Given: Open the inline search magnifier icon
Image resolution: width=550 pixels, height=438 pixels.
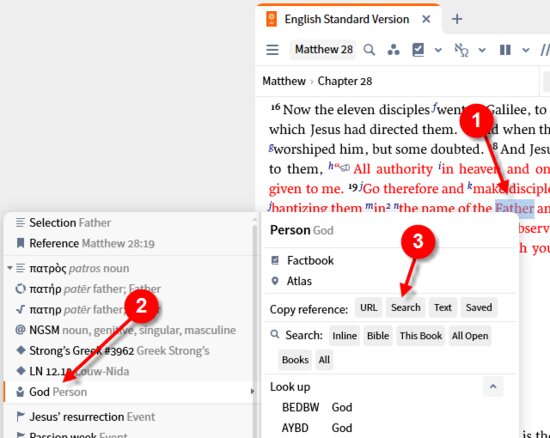Looking at the screenshot, I should pyautogui.click(x=369, y=50).
